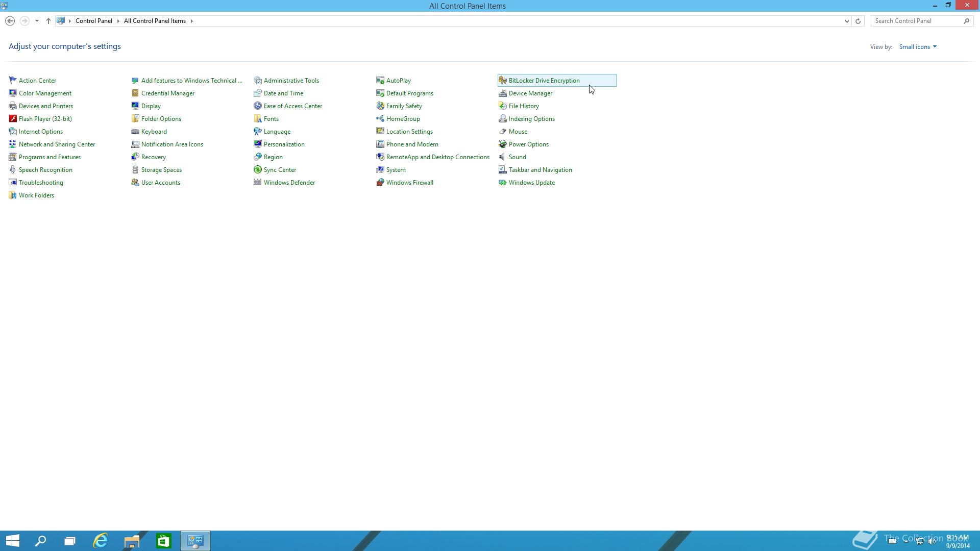Screen dimensions: 980x551
Task: Click the Folder Options icon
Action: [135, 118]
